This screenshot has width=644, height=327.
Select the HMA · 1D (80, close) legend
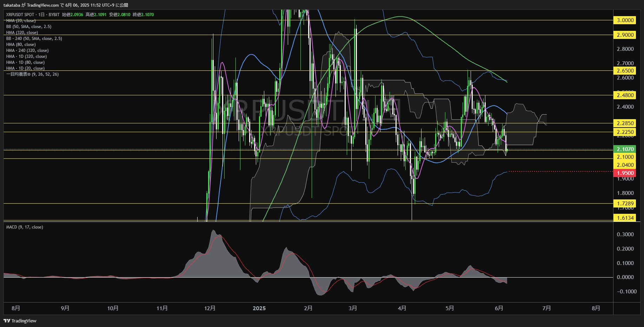point(25,62)
